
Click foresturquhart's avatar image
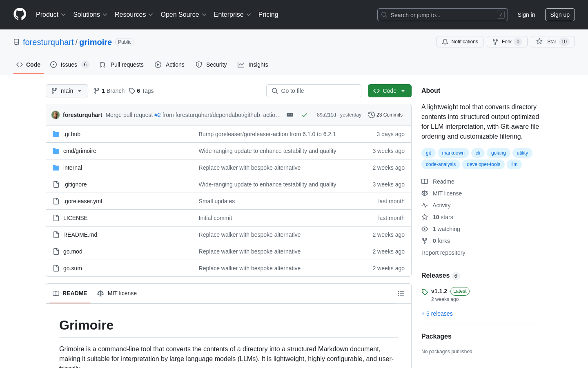point(56,115)
